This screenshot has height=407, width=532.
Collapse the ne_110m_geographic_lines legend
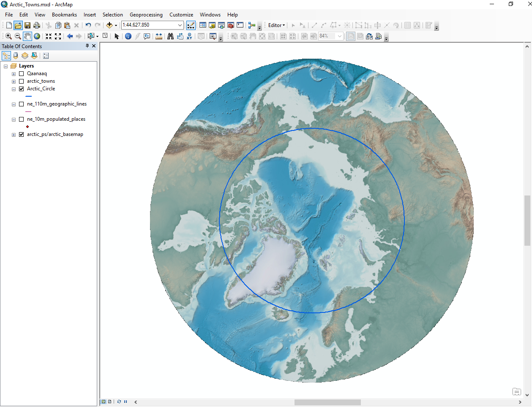click(14, 104)
